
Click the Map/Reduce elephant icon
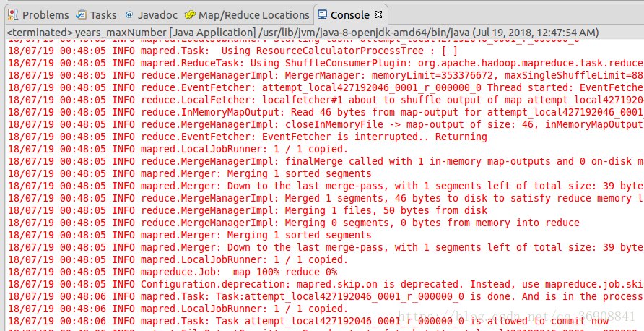[x=190, y=15]
